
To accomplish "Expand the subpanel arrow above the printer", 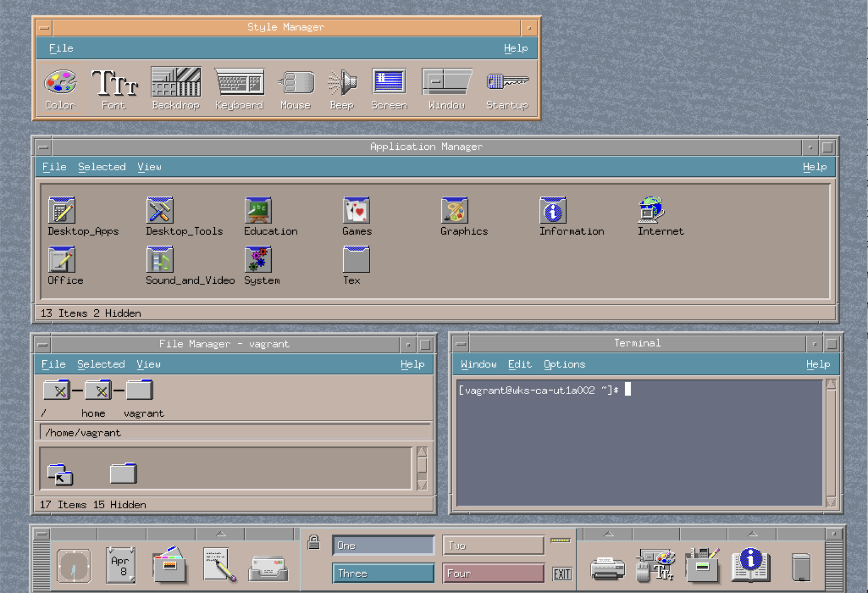I will click(x=608, y=533).
